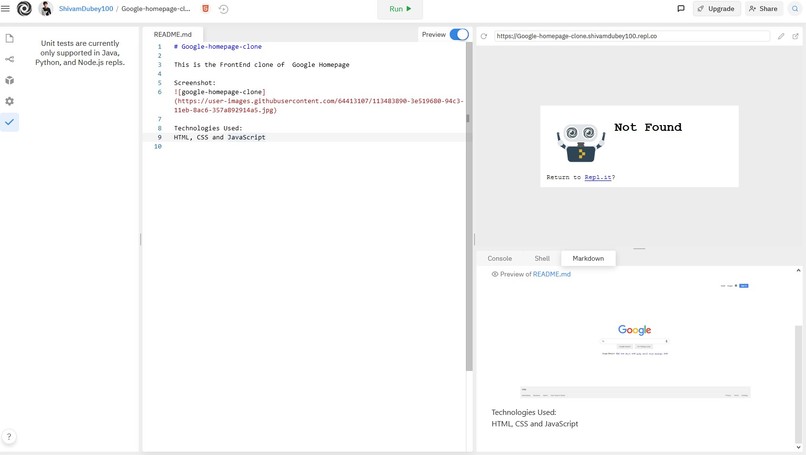Click the markdown panel scroll up arrow
The width and height of the screenshot is (806, 455).
tap(798, 270)
